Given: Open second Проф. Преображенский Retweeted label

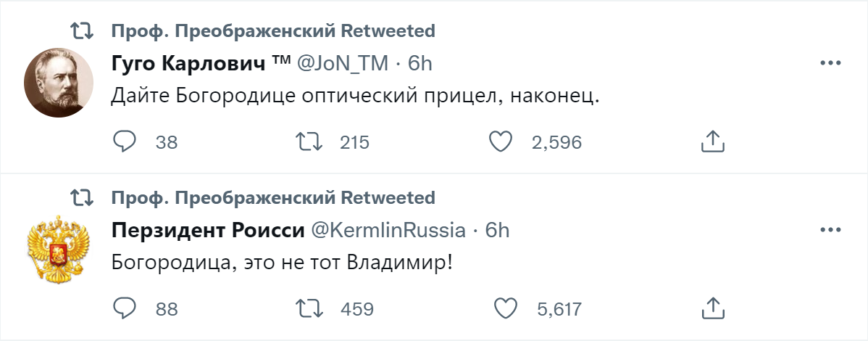Looking at the screenshot, I should [273, 197].
